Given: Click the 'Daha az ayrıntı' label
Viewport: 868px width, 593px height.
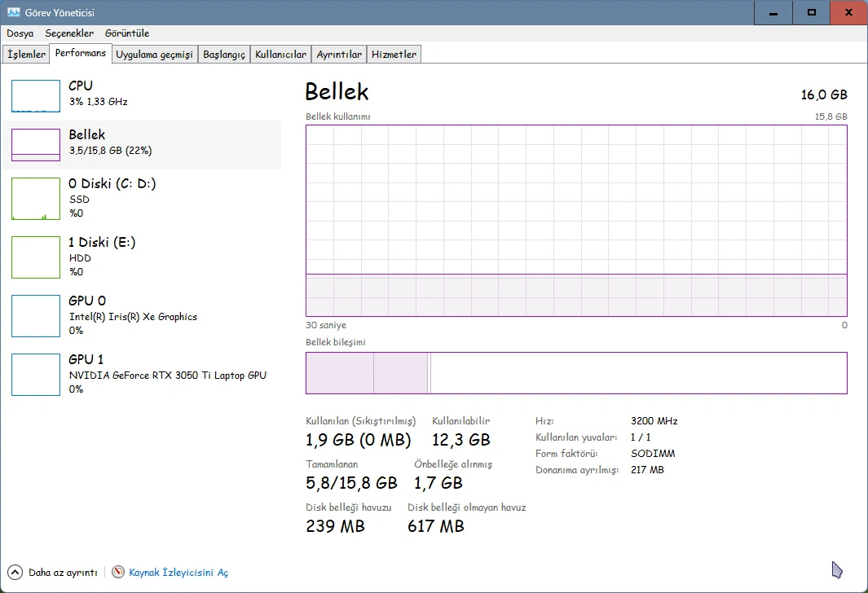Looking at the screenshot, I should tap(63, 573).
